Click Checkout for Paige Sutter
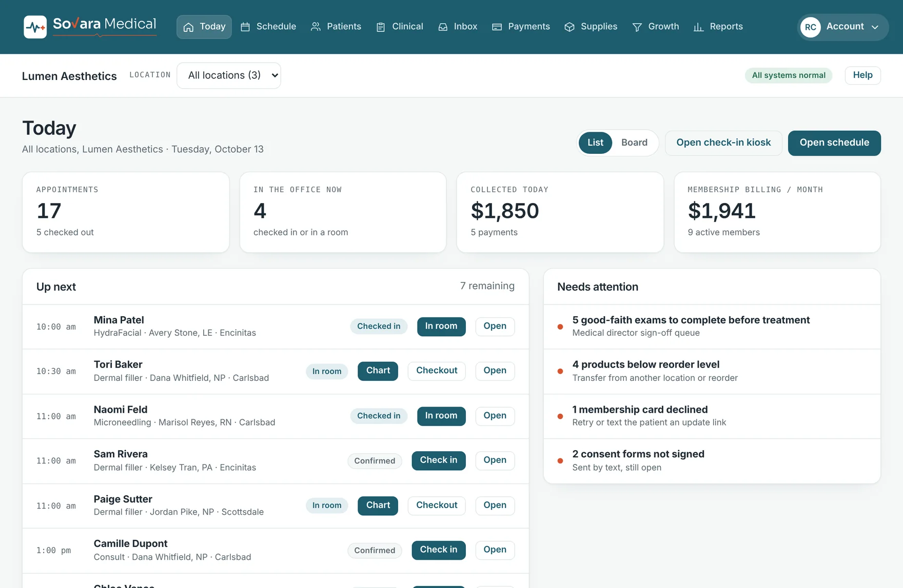The width and height of the screenshot is (903, 588). 437,505
